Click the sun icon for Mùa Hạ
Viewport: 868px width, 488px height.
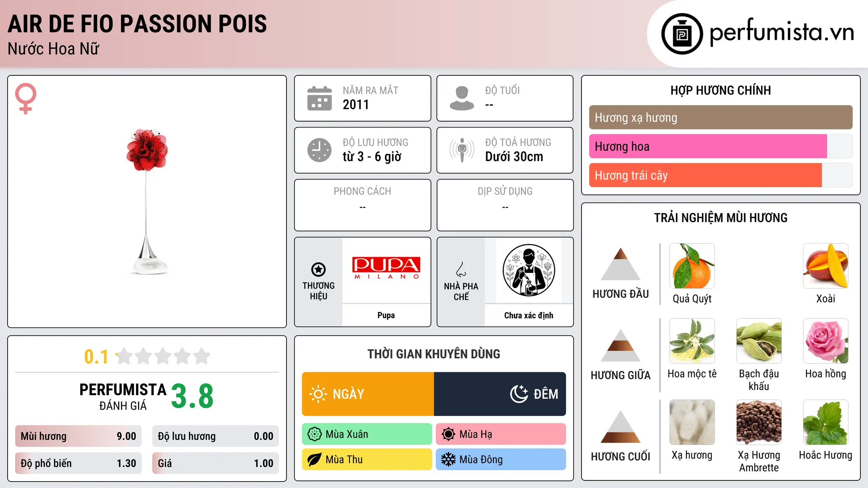448,434
